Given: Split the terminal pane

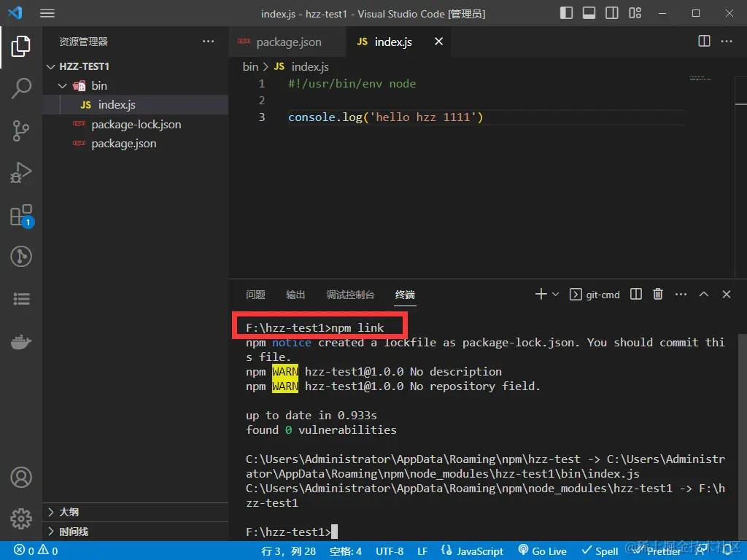Looking at the screenshot, I should point(635,295).
